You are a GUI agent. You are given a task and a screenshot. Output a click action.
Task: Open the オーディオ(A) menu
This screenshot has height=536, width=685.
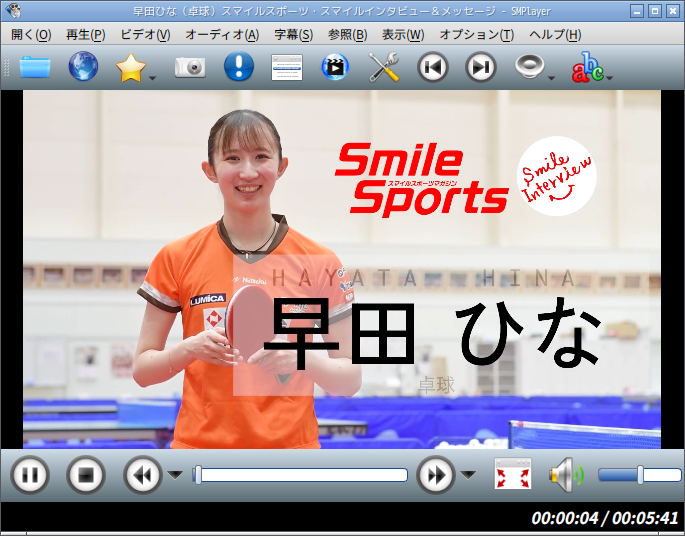coord(222,35)
